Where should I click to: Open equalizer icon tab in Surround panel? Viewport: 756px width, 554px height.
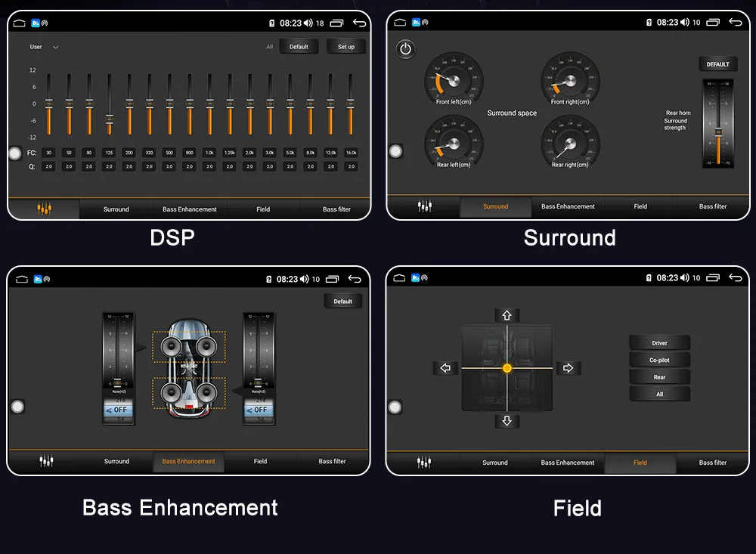pos(424,206)
